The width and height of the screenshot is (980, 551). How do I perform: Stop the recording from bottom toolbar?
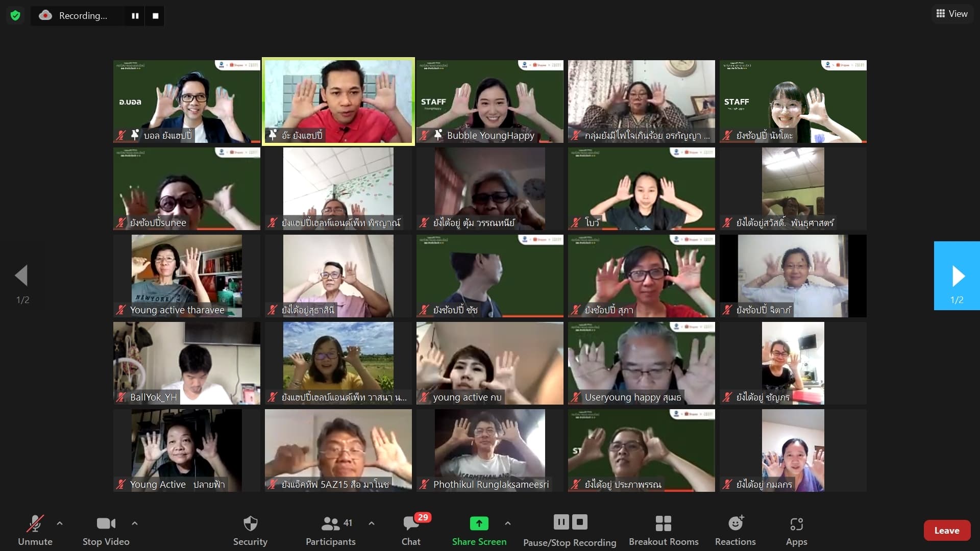[x=580, y=522]
